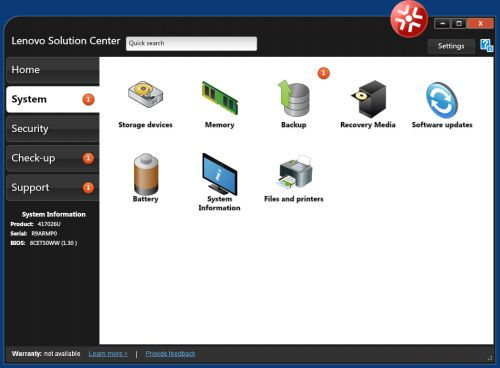500x368 pixels.
Task: Select the Security tab
Action: tap(53, 129)
